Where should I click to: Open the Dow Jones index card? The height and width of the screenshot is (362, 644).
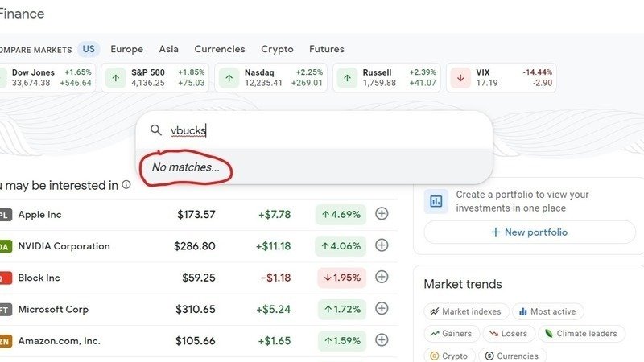48,78
